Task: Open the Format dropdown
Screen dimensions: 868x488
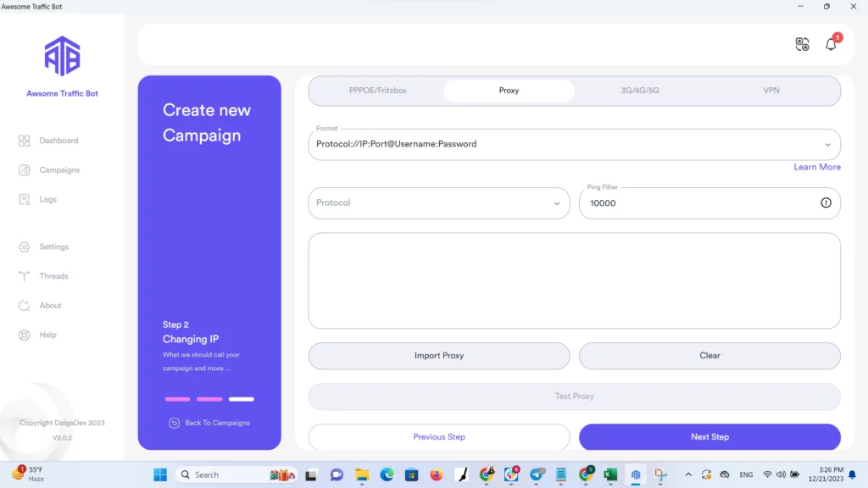Action: pyautogui.click(x=828, y=144)
